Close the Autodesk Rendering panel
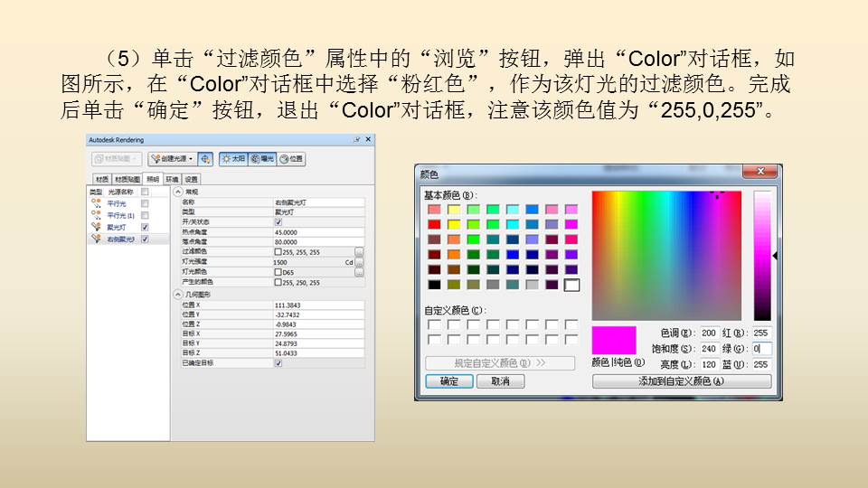This screenshot has width=868, height=488. click(368, 139)
